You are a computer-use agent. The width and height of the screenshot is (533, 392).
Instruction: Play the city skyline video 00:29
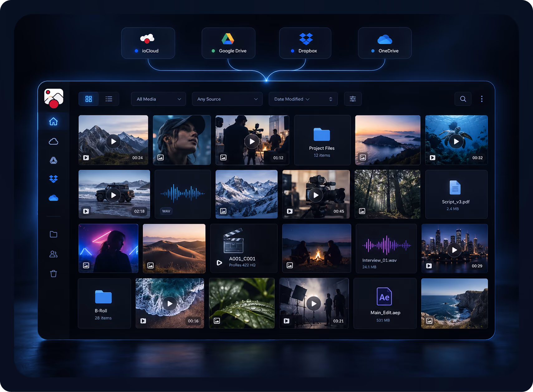pyautogui.click(x=454, y=250)
